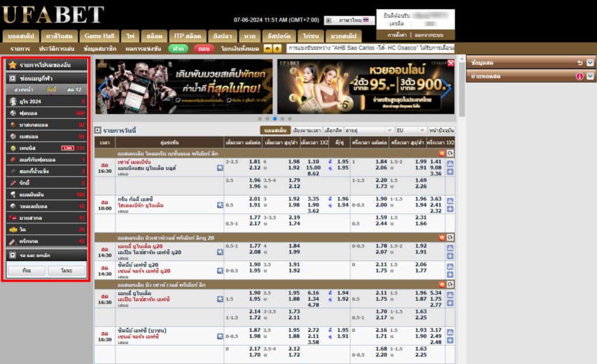The height and width of the screenshot is (364, 597).
Task: Click the 6.16 odds value
Action: point(313,293)
